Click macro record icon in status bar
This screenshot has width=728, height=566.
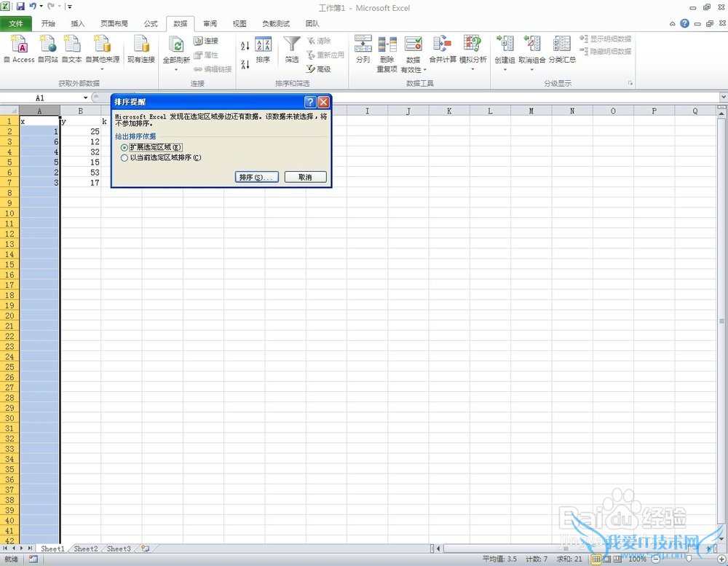[x=33, y=559]
